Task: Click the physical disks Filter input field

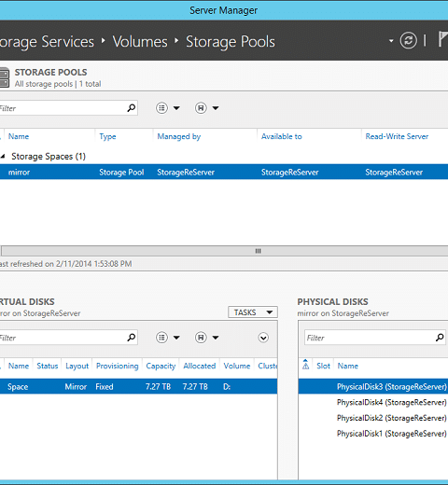Action: [x=371, y=338]
